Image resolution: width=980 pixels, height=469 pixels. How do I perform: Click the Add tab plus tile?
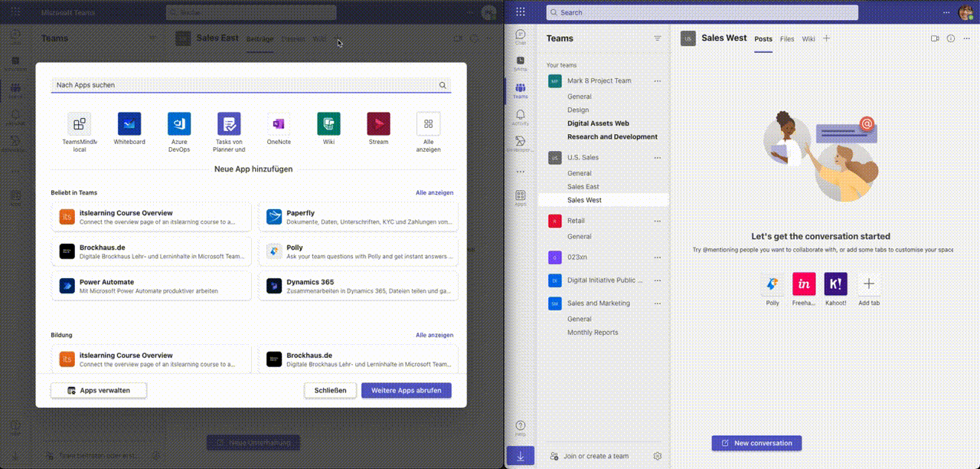(x=868, y=284)
